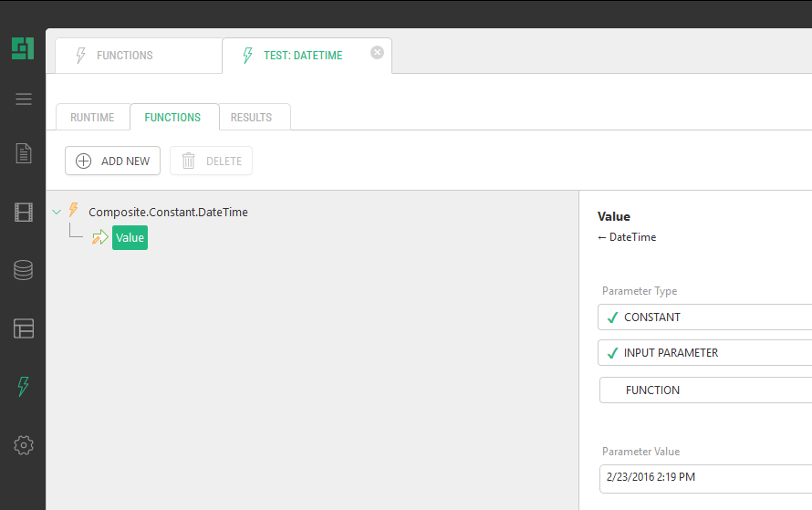Screen dimensions: 812x510
Task: Open the database icon in sidebar
Action: pos(24,270)
